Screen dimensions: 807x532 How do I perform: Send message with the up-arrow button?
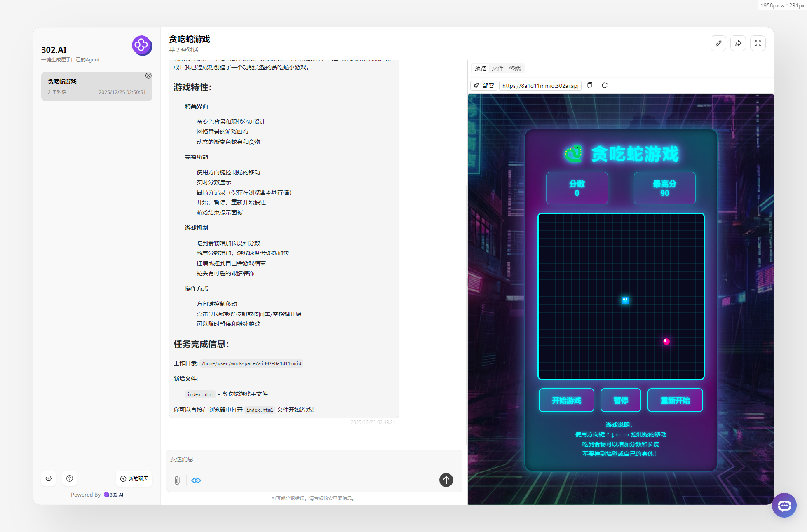[x=446, y=480]
